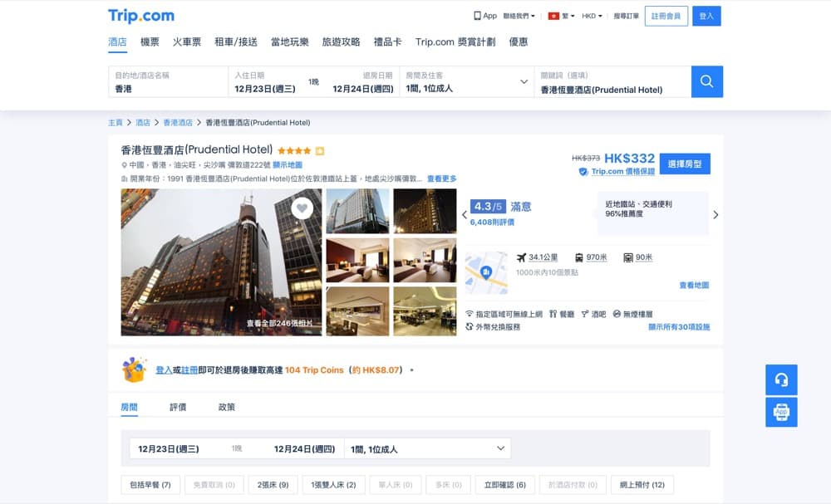This screenshot has width=831, height=504.
Task: Switch to the 評價 tab
Action: (x=178, y=407)
